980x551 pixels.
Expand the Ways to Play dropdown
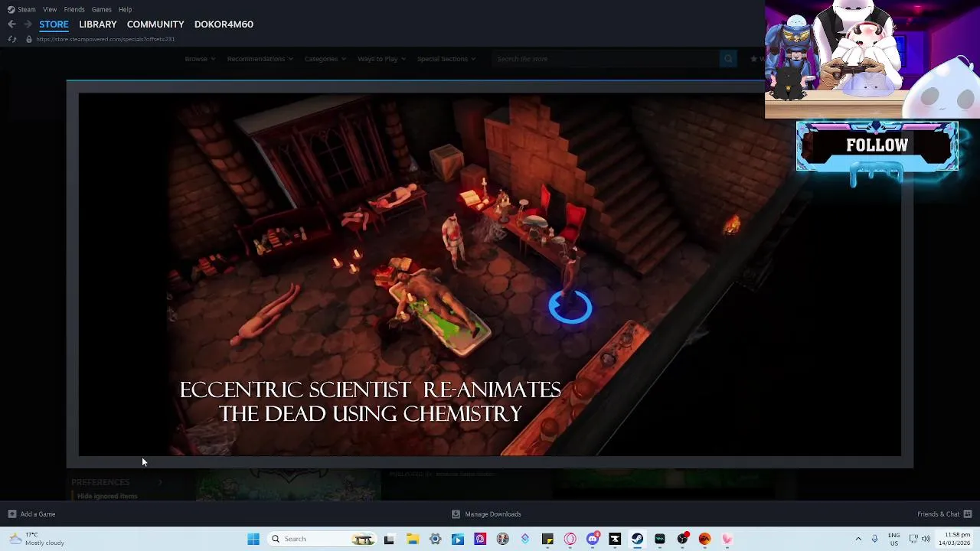coord(381,59)
